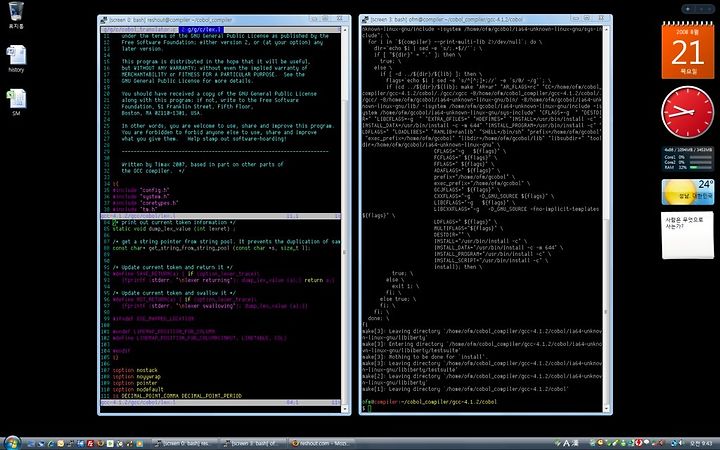Open the weather gadget showing 24°
This screenshot has height=450, width=720.
click(x=687, y=191)
